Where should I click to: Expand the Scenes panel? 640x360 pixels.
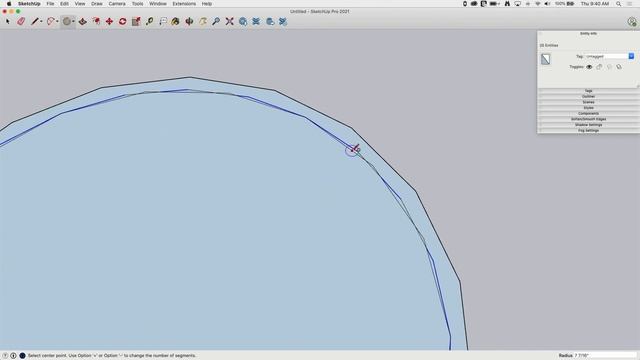588,102
